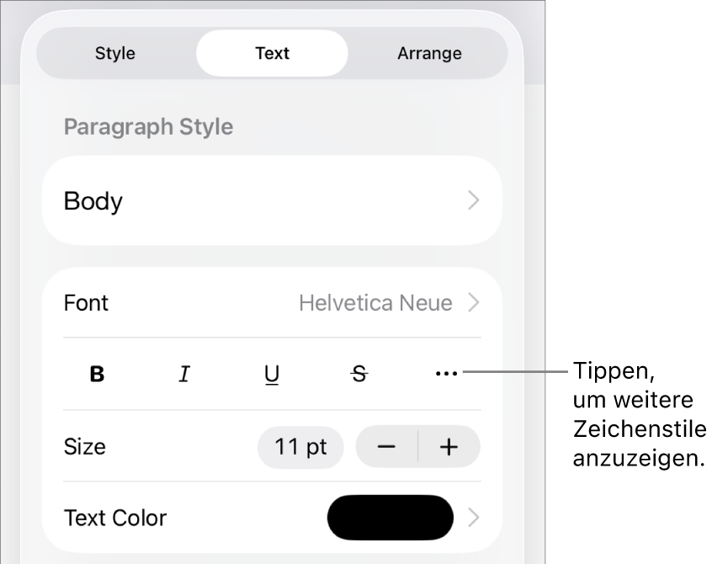
Task: Decrease font size with minus button
Action: 386,447
